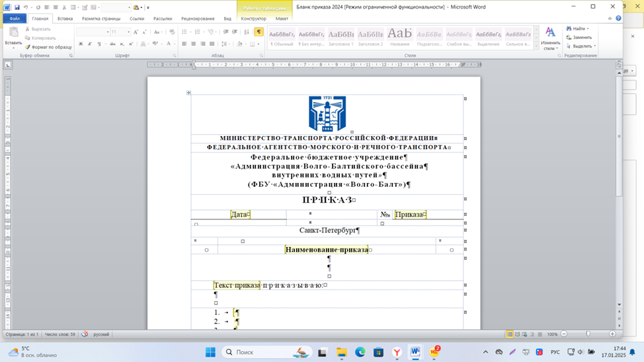
Task: Open table Макет tab
Action: pos(282,18)
